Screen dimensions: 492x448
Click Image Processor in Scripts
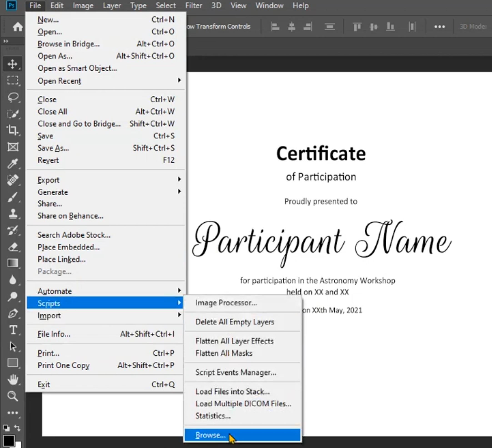[x=226, y=303]
